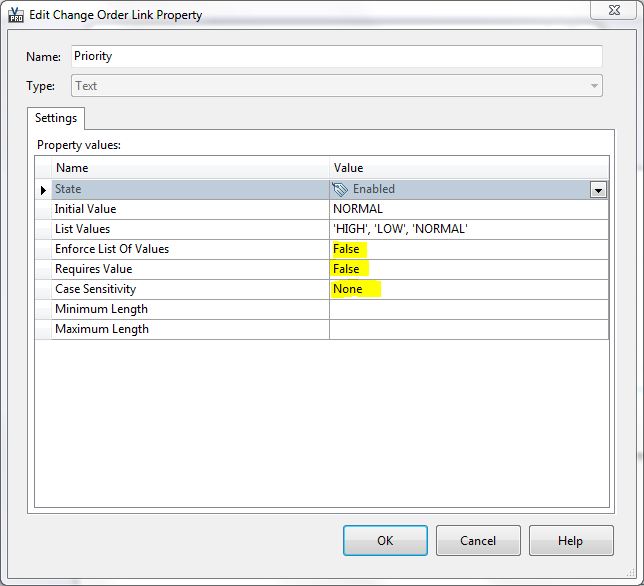Select the Initial Value row name

point(190,209)
